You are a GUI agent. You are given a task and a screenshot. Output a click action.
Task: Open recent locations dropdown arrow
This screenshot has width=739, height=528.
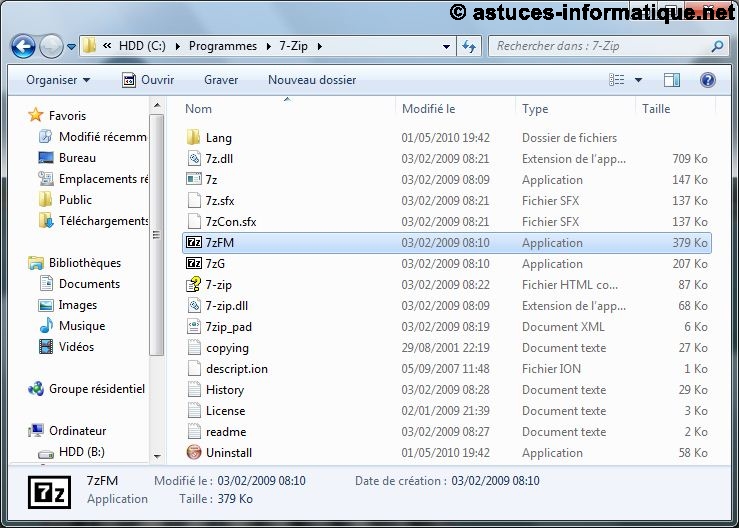[x=71, y=47]
